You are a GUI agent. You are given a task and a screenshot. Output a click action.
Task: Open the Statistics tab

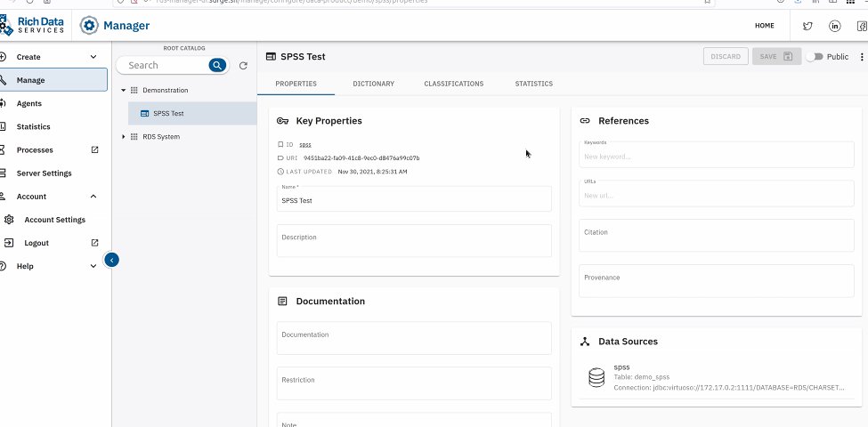[533, 84]
